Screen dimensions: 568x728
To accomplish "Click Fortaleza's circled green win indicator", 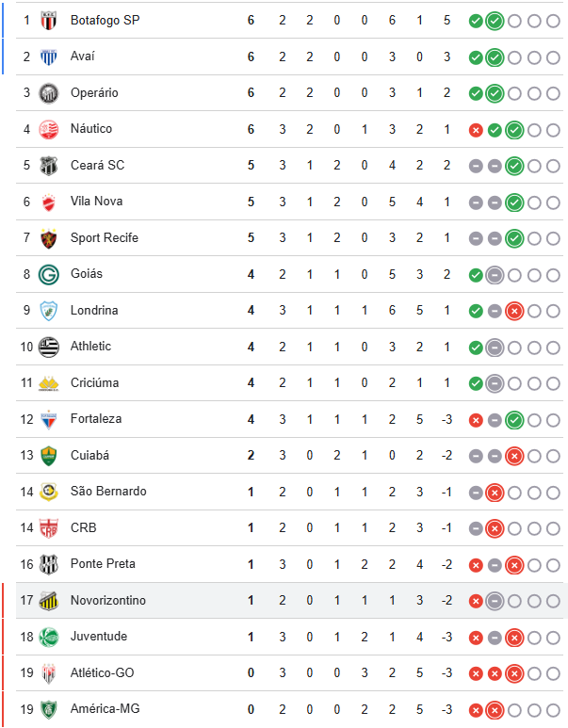I will click(513, 419).
